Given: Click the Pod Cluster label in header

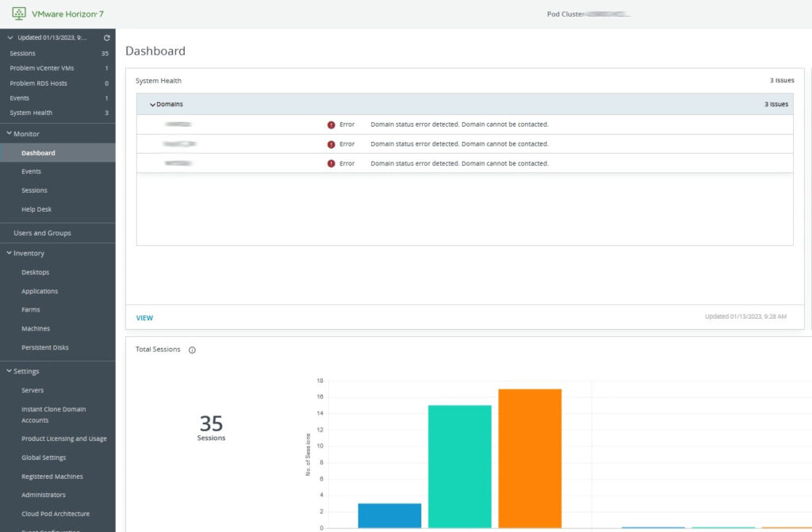Looking at the screenshot, I should tap(565, 14).
